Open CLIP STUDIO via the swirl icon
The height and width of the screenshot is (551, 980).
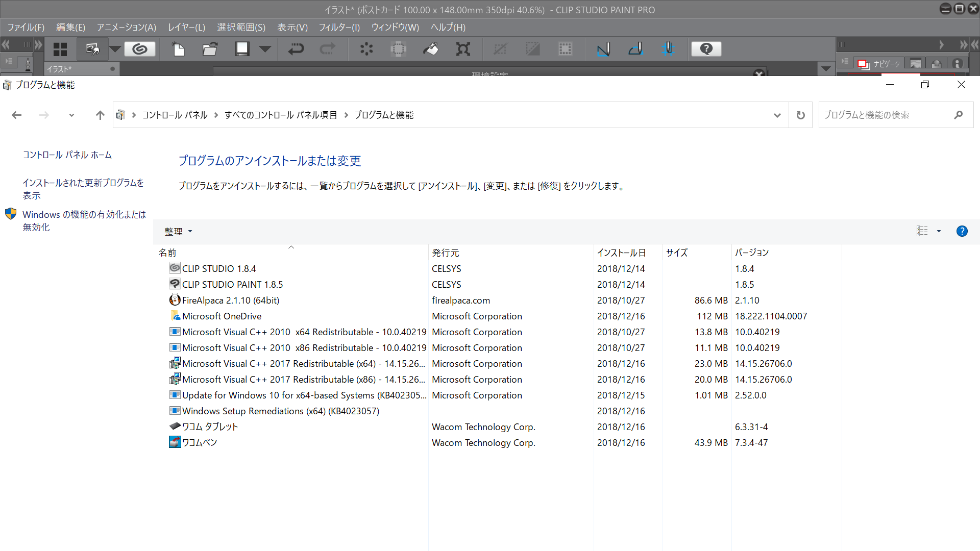click(x=139, y=49)
